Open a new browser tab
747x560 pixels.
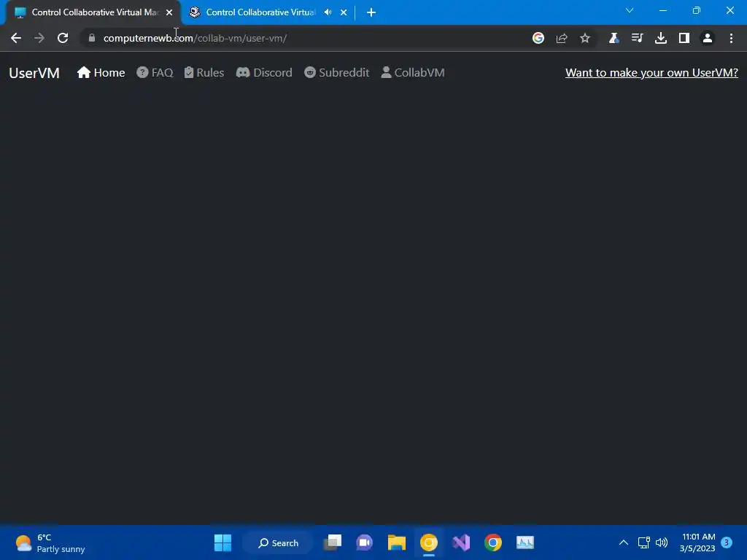[371, 12]
